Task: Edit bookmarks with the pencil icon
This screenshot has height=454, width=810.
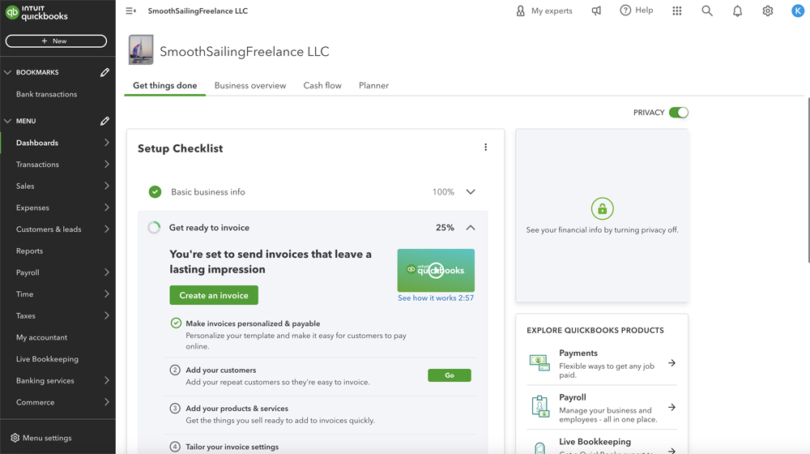Action: tap(104, 72)
